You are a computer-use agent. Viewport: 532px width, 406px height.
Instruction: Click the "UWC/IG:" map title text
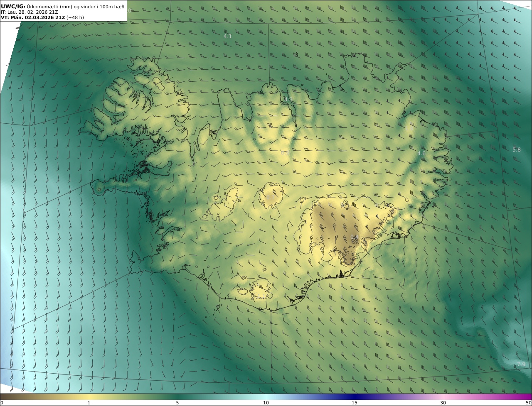click(x=13, y=6)
